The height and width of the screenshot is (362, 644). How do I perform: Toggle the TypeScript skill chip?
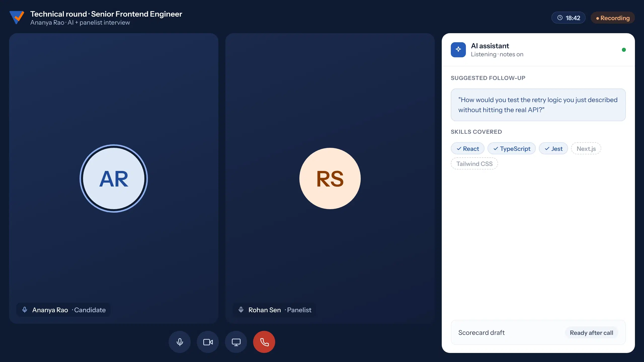512,149
